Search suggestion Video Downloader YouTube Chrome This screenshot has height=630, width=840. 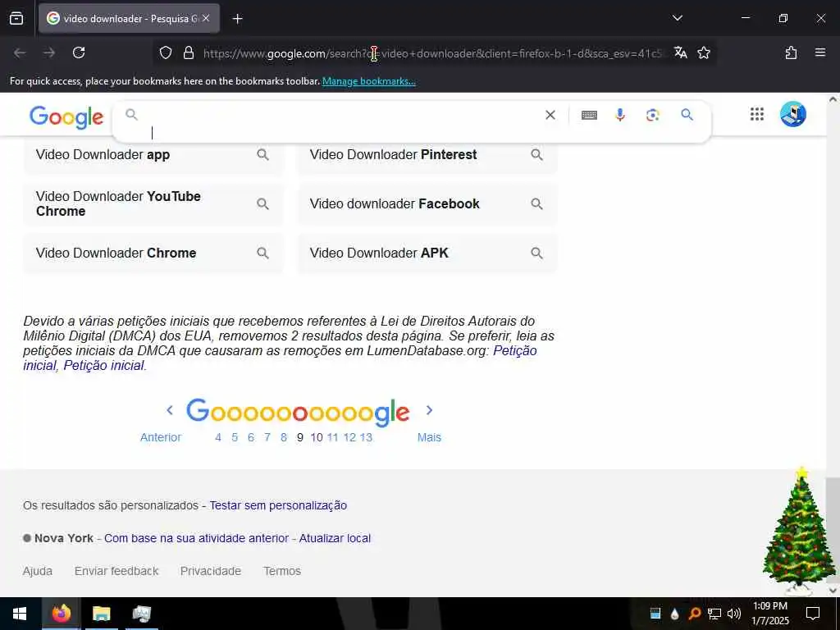point(153,203)
